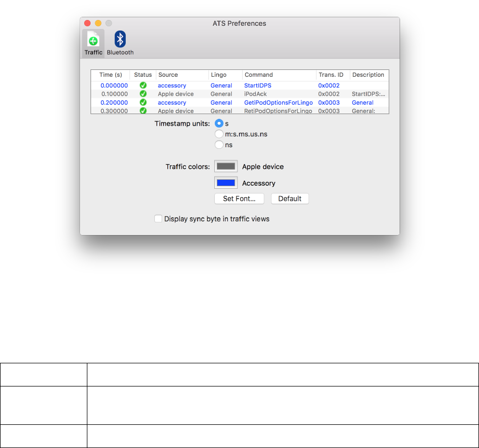Click 'General' lingo in the iPodAck row
The width and height of the screenshot is (479, 448).
point(221,94)
